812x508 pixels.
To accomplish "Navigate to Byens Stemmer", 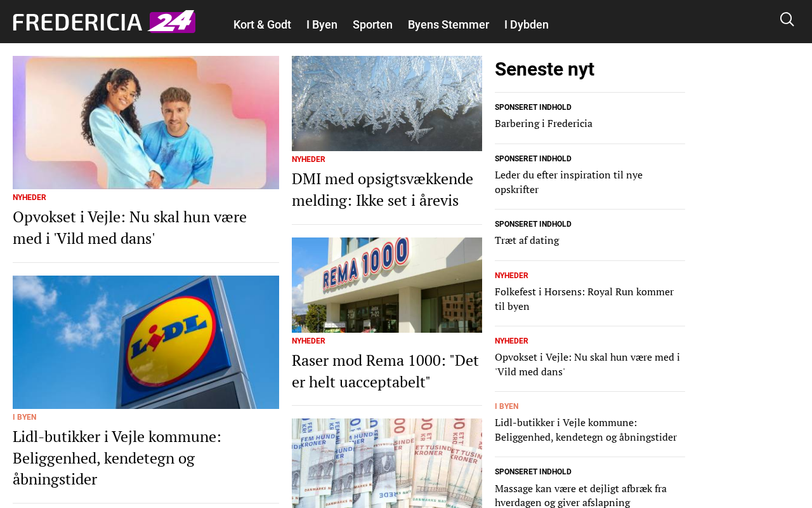I will point(449,25).
